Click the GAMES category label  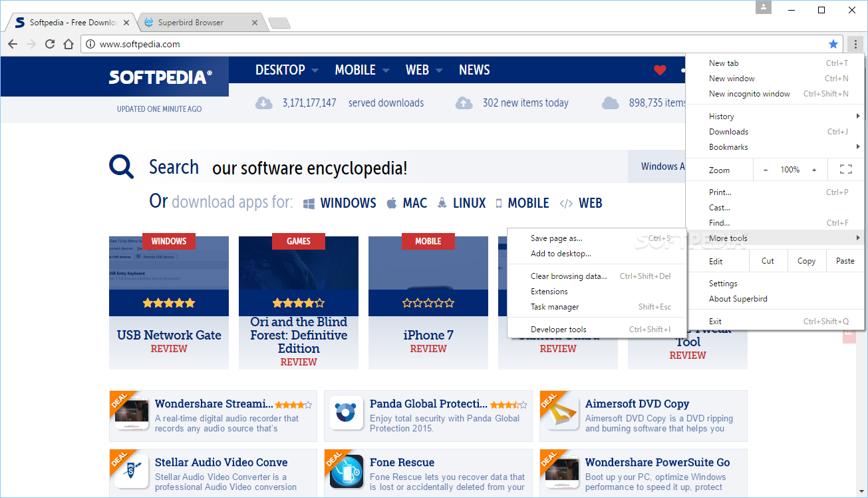click(299, 241)
